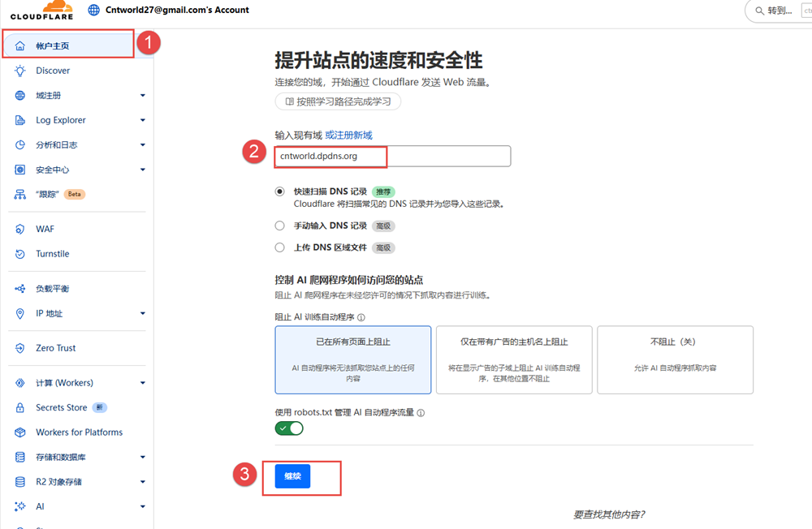The width and height of the screenshot is (812, 529).
Task: Expand the 计算 (Workers) submenu arrow
Action: click(x=142, y=382)
